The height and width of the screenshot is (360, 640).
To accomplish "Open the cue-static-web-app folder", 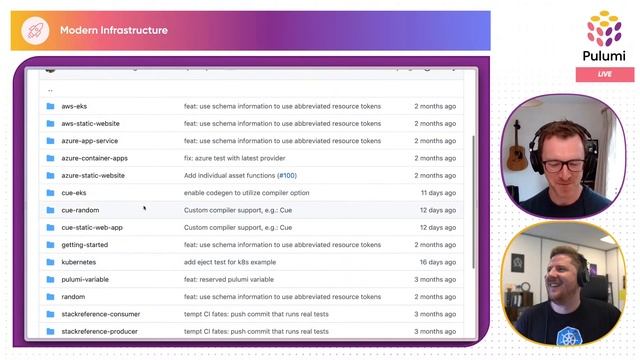I will (x=92, y=227).
